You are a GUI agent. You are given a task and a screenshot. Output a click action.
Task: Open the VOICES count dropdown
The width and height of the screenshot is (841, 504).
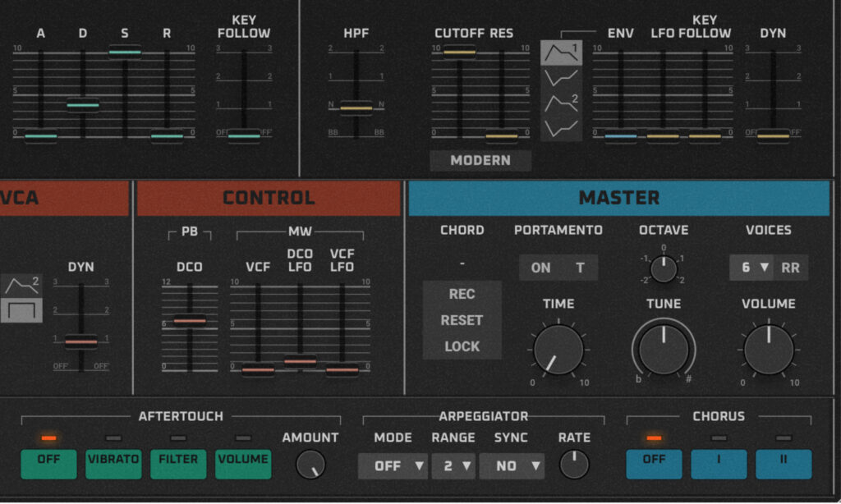tap(754, 268)
